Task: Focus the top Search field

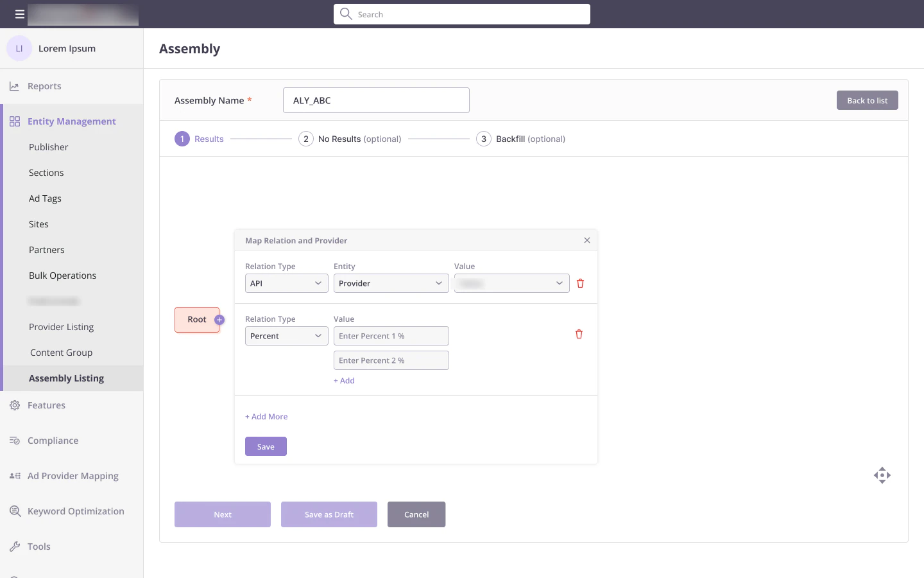Action: (x=462, y=14)
